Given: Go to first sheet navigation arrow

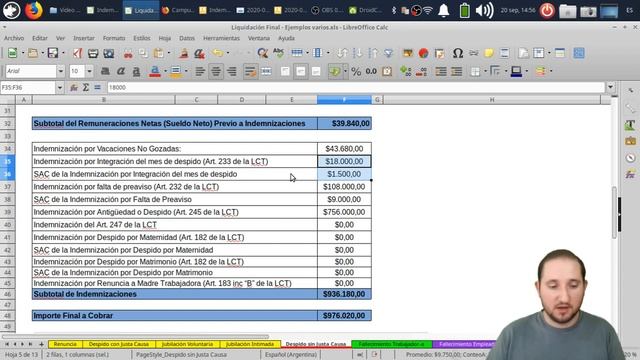Looking at the screenshot, I should point(7,344).
